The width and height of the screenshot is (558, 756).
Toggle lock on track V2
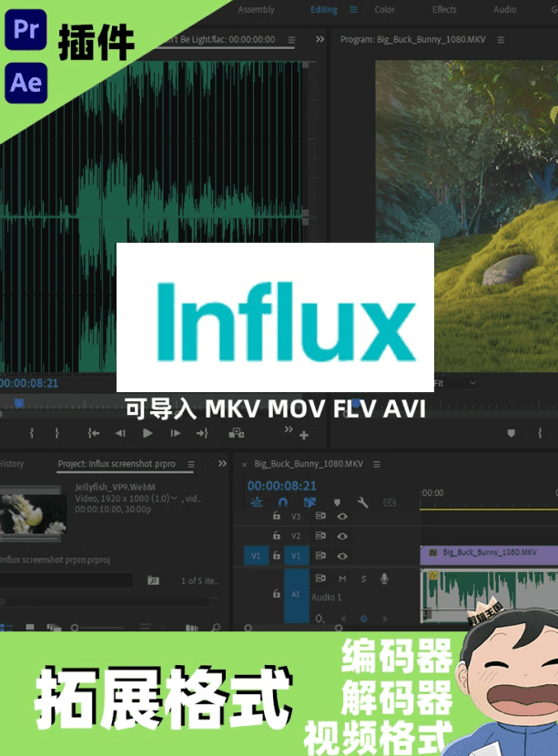(277, 536)
